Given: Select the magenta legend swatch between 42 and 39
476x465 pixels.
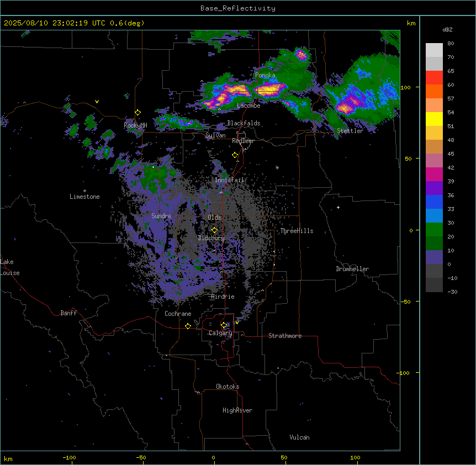Looking at the screenshot, I should [434, 174].
